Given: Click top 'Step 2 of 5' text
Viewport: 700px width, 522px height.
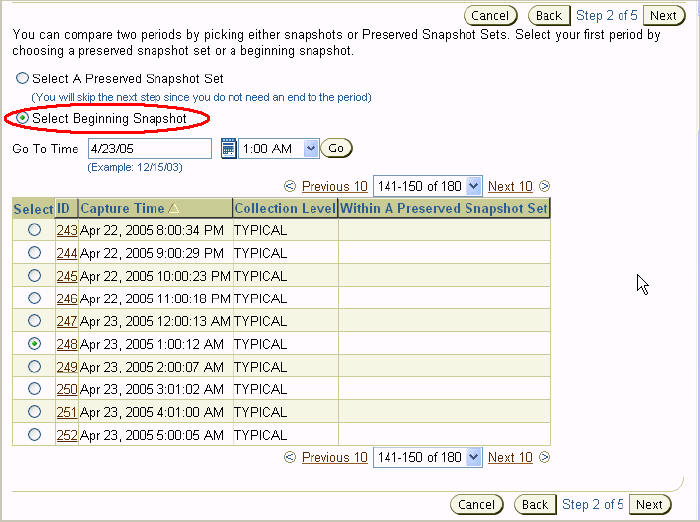Looking at the screenshot, I should (x=607, y=16).
